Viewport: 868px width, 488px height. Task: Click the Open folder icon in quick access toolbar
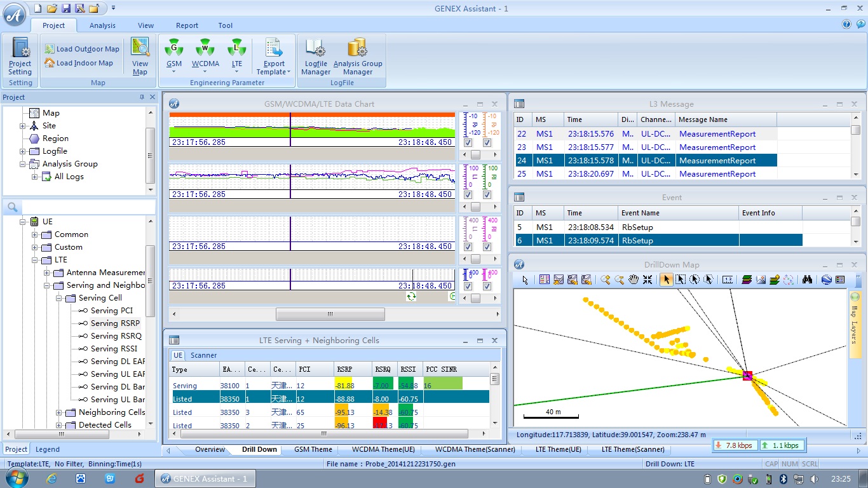point(52,8)
